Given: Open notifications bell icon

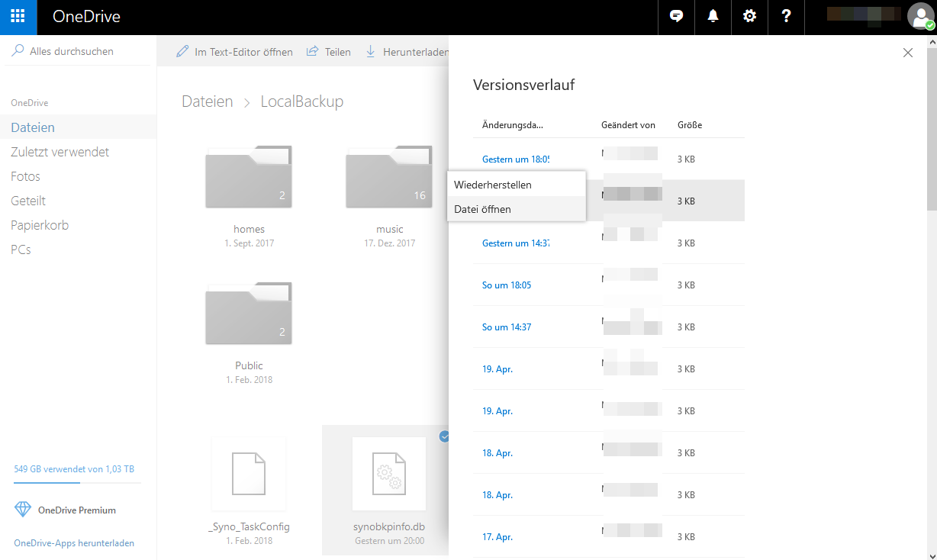Looking at the screenshot, I should tap(713, 17).
